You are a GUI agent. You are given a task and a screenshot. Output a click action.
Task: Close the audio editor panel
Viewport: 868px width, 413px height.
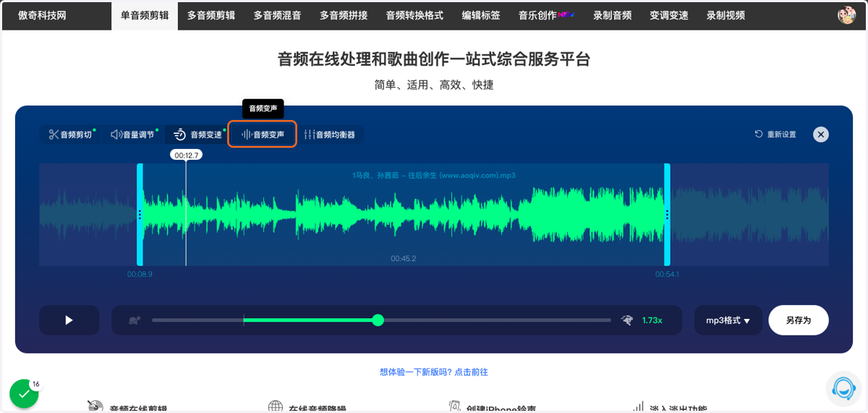820,135
